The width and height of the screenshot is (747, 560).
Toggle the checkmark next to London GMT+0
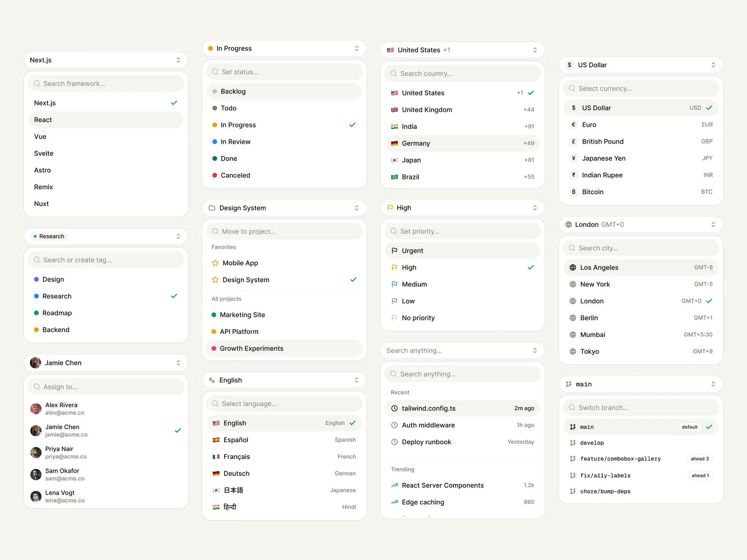709,301
